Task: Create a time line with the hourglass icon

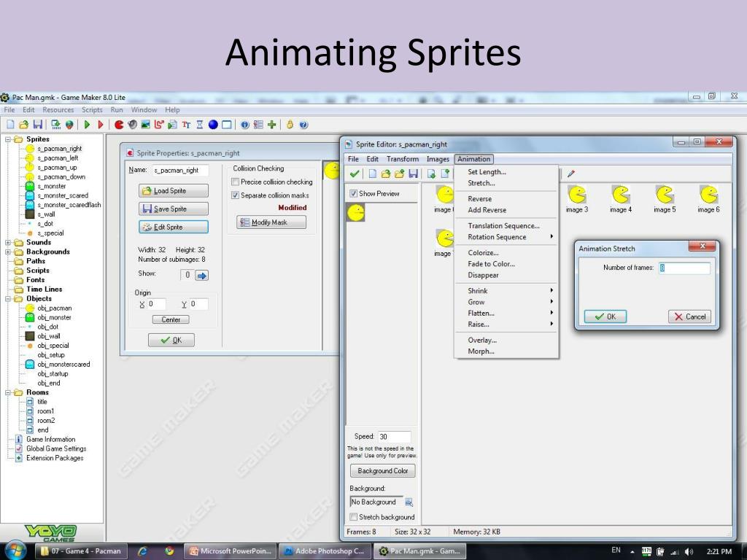Action: click(x=200, y=125)
